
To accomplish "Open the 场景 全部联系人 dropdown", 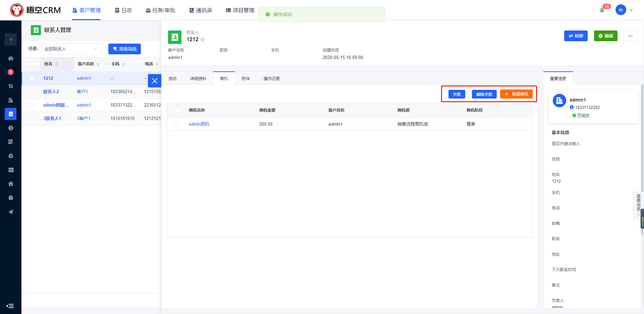I will [x=71, y=49].
